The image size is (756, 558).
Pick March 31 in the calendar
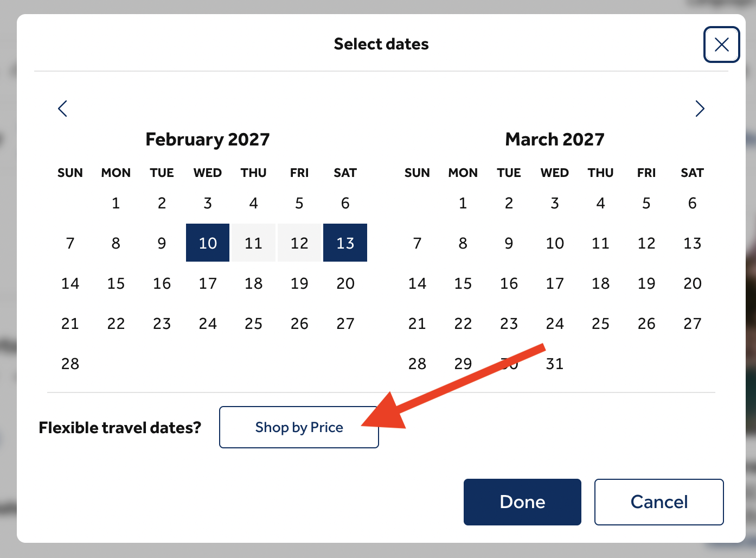pos(555,364)
